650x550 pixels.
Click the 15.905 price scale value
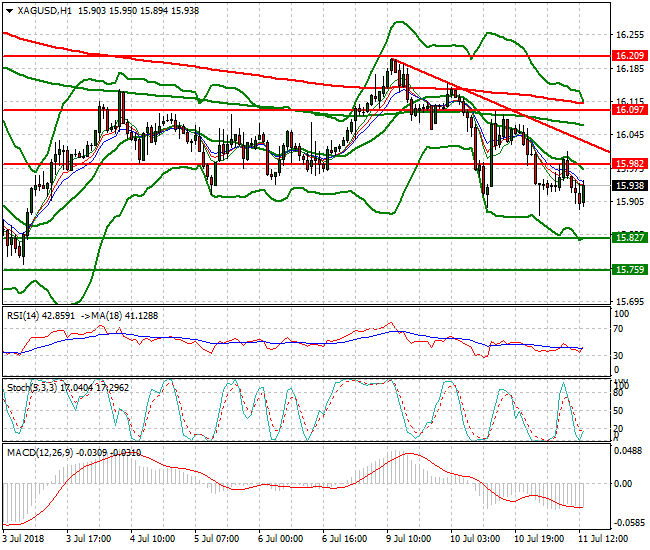(630, 202)
